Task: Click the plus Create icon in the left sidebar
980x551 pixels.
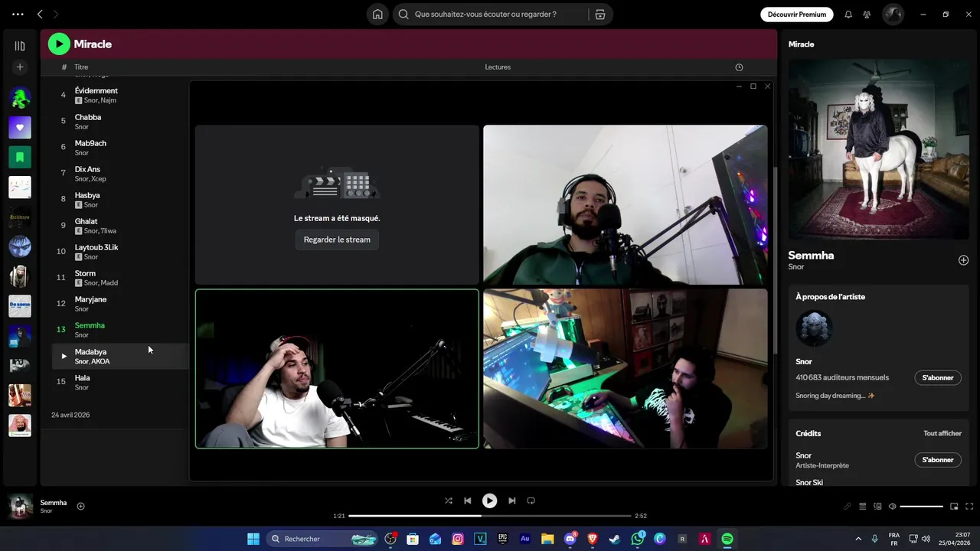Action: pos(20,67)
